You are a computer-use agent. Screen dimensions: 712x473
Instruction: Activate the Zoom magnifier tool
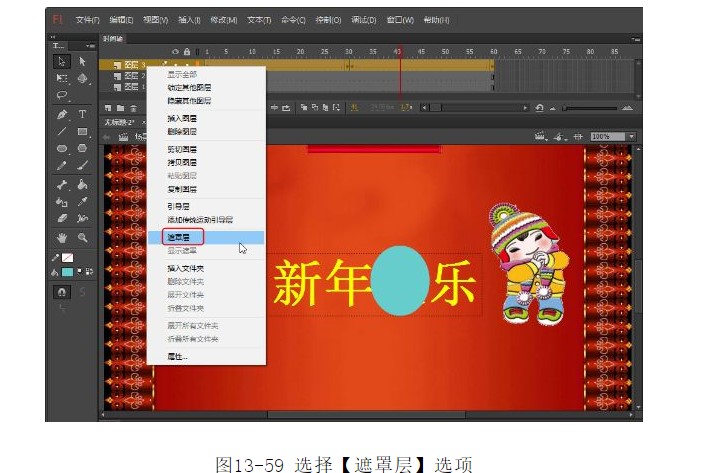pos(82,237)
